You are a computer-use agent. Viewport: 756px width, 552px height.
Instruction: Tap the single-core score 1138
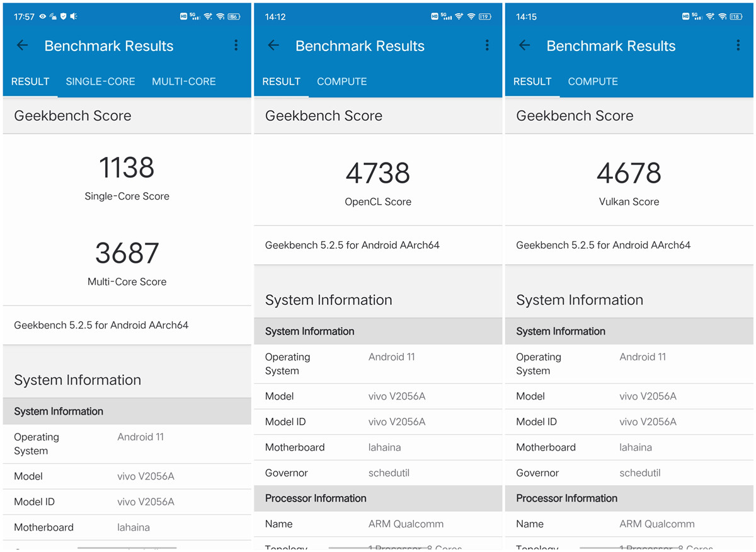click(x=127, y=168)
